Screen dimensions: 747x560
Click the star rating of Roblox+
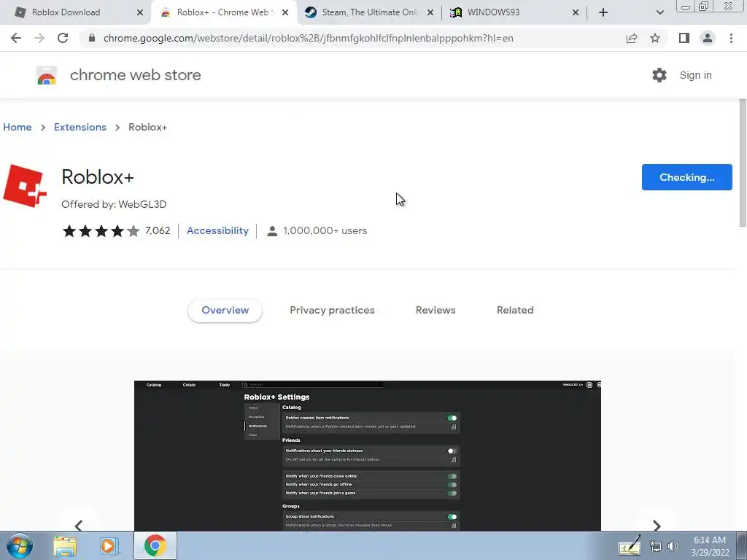click(x=101, y=231)
